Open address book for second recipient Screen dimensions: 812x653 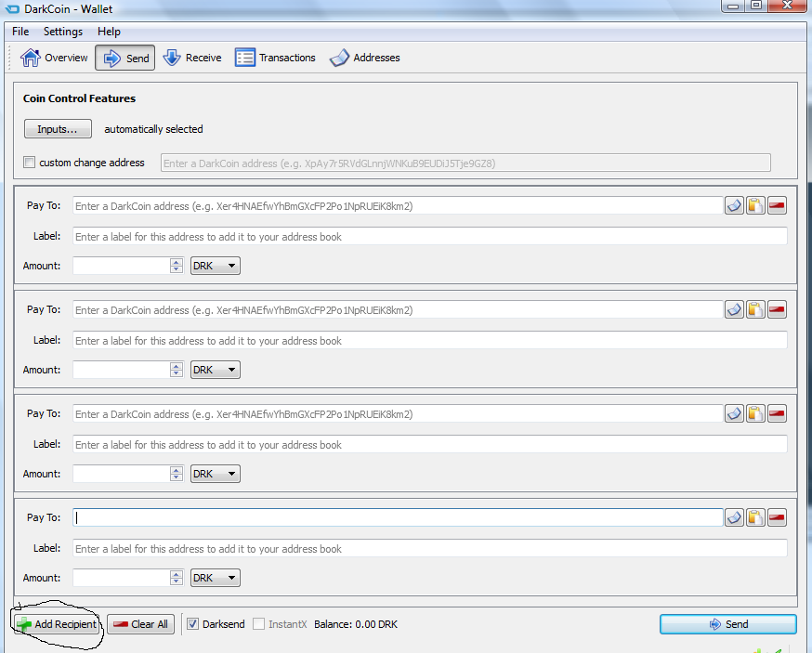point(734,309)
